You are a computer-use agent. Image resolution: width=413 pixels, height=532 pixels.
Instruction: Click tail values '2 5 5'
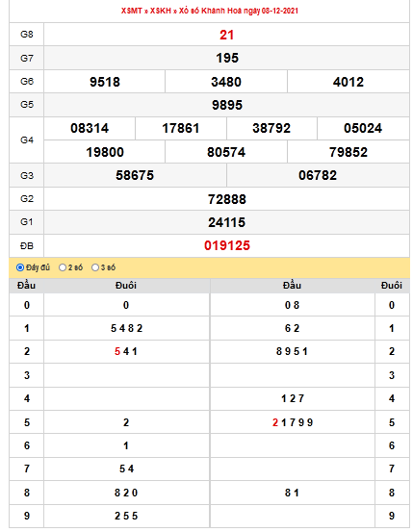[126, 516]
